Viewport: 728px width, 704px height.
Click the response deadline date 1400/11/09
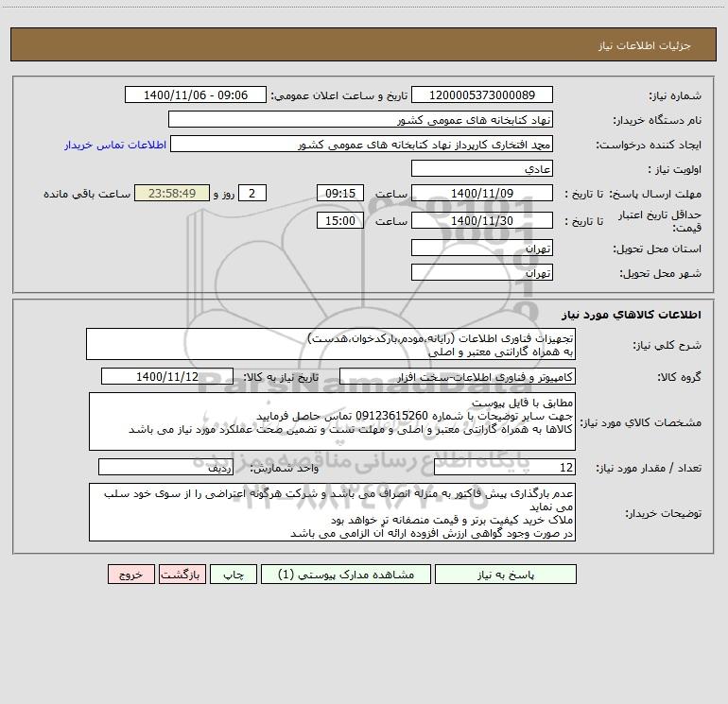click(482, 193)
